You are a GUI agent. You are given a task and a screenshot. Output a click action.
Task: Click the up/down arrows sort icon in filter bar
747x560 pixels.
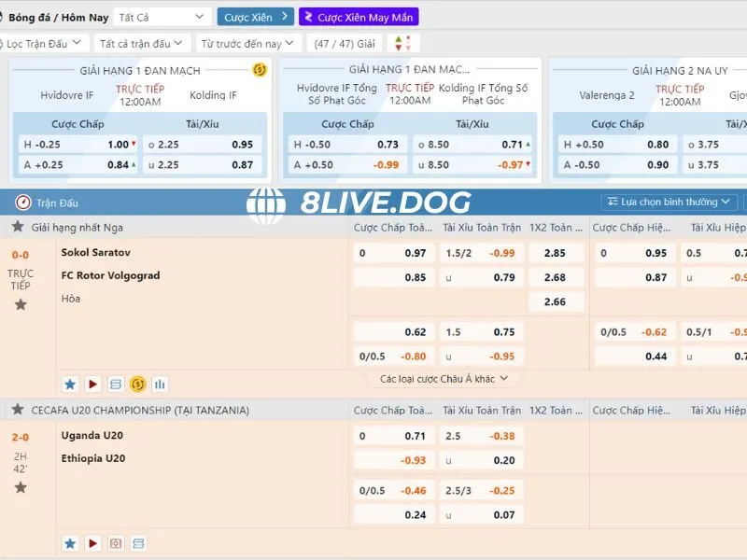pyautogui.click(x=403, y=43)
